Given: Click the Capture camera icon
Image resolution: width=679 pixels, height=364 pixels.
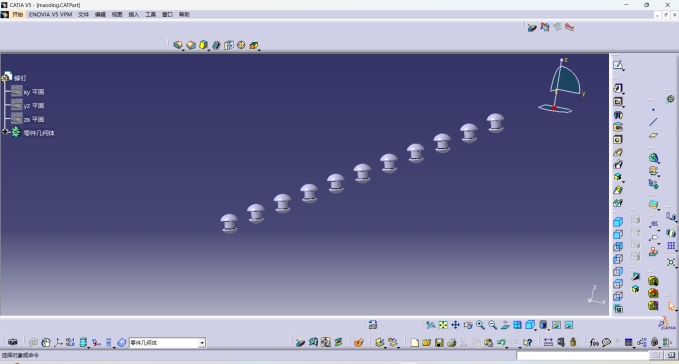Looking at the screenshot, I should 13,342.
